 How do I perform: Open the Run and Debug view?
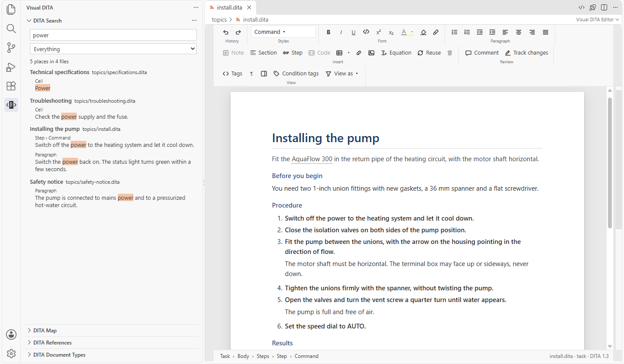click(x=11, y=67)
